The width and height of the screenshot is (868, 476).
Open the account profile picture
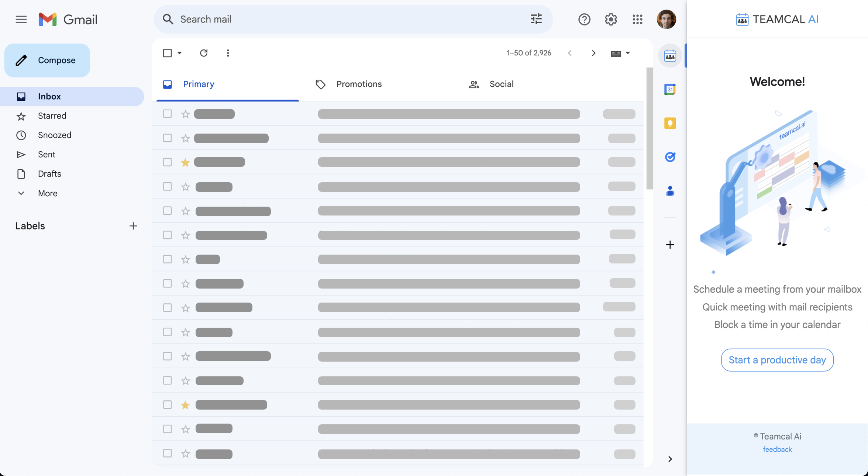[x=666, y=19]
